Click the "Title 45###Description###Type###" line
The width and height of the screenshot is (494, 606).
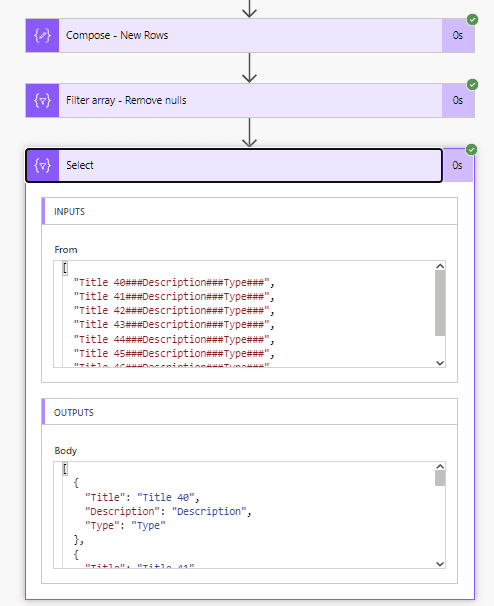click(174, 353)
